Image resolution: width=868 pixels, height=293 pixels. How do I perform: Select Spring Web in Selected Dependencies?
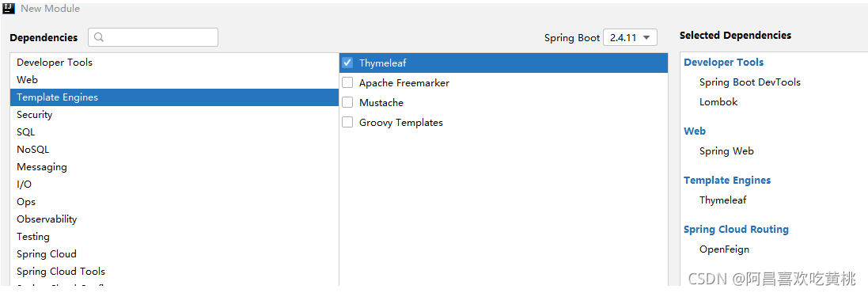tap(726, 151)
